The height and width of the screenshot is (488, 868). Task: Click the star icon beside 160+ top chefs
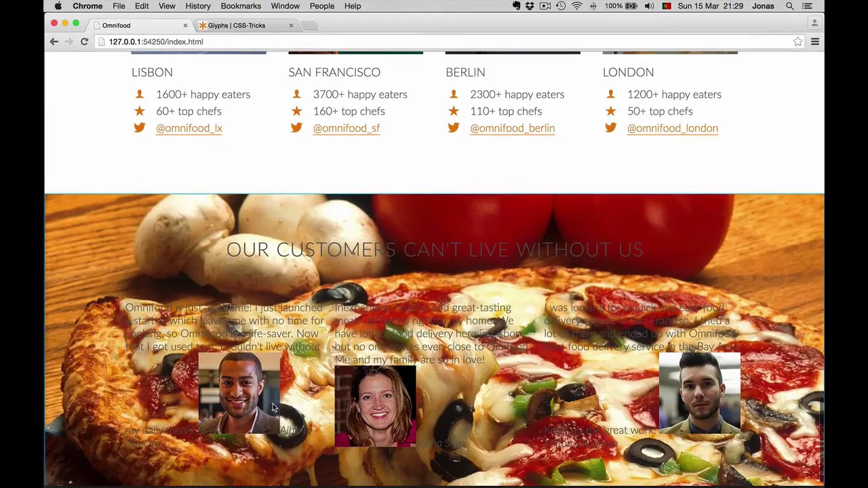[x=296, y=110]
